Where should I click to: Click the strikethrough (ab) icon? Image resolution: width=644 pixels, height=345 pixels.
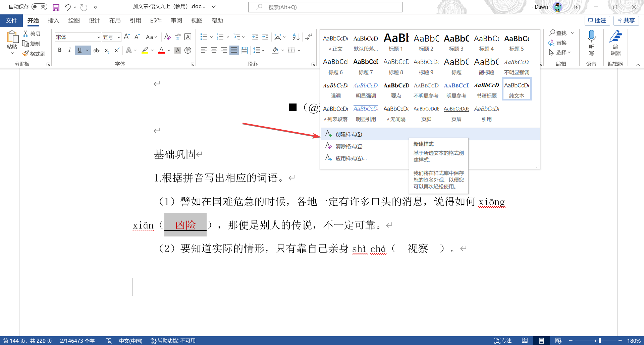[x=96, y=50]
